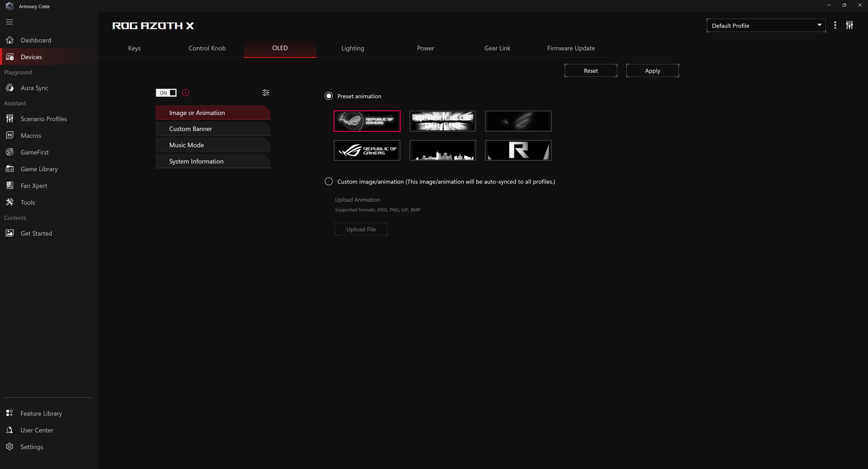The width and height of the screenshot is (868, 469).
Task: Choose the city skyline preset animation
Action: point(443,150)
